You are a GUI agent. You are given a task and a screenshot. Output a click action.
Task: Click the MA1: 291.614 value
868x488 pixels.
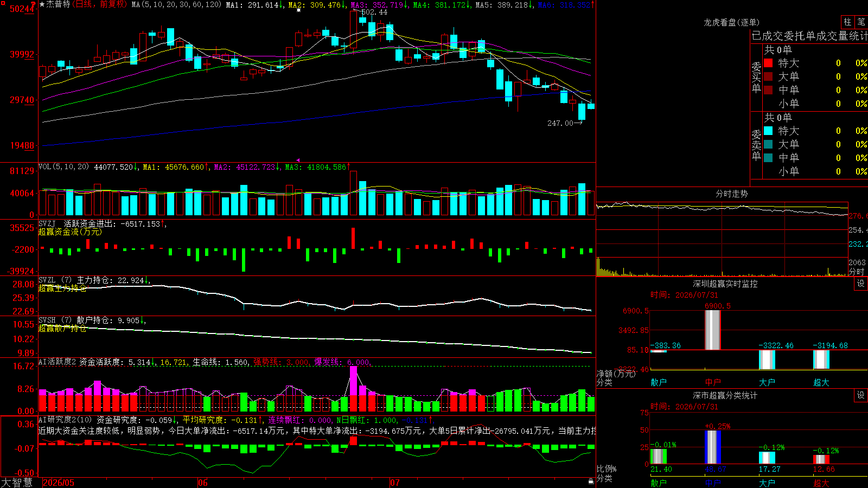point(252,4)
